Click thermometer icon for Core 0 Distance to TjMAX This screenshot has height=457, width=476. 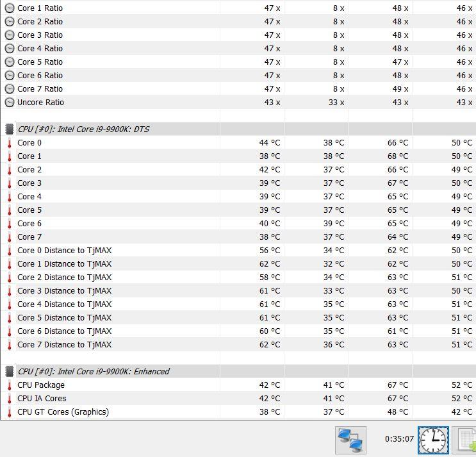point(10,251)
